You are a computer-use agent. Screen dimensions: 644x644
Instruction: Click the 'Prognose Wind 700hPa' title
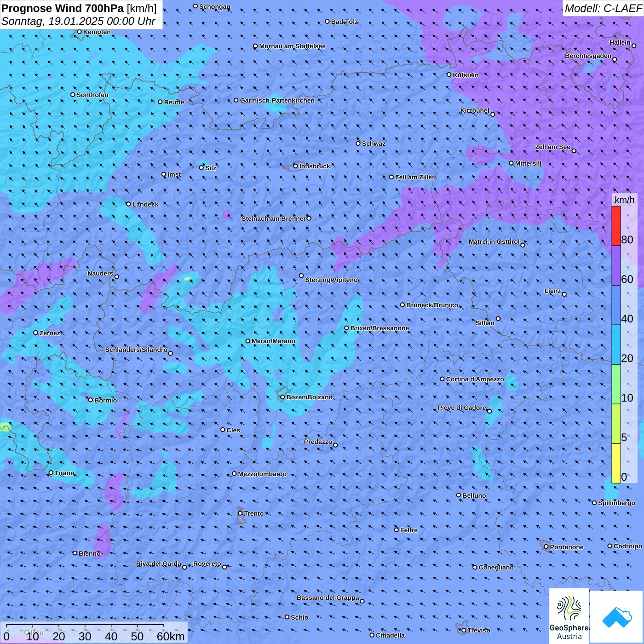coord(63,8)
